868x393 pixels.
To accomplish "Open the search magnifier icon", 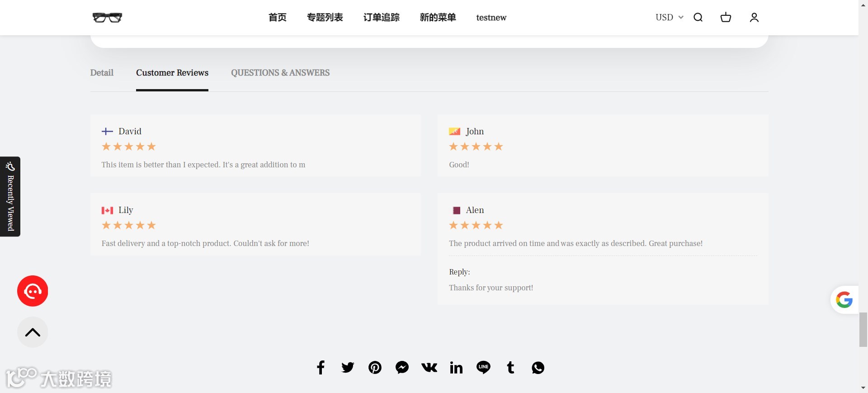I will coord(698,17).
